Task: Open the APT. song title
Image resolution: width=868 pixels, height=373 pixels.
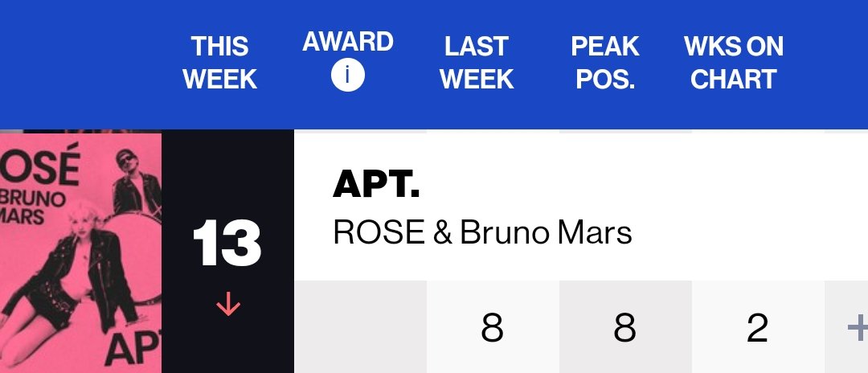Action: 376,184
